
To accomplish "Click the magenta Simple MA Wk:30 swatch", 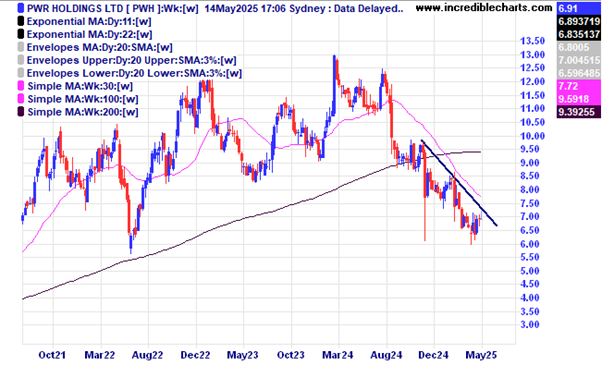I will coord(21,86).
